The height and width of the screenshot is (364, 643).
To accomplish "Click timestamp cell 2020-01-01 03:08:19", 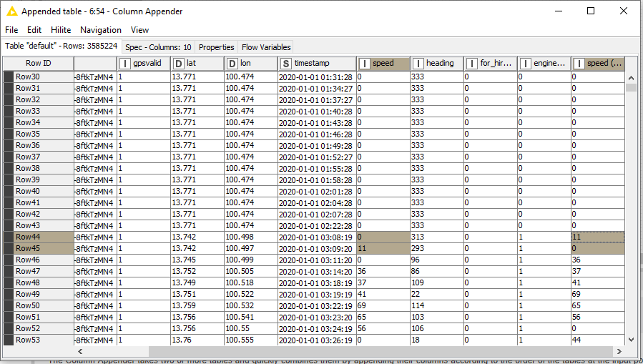I will [318, 237].
